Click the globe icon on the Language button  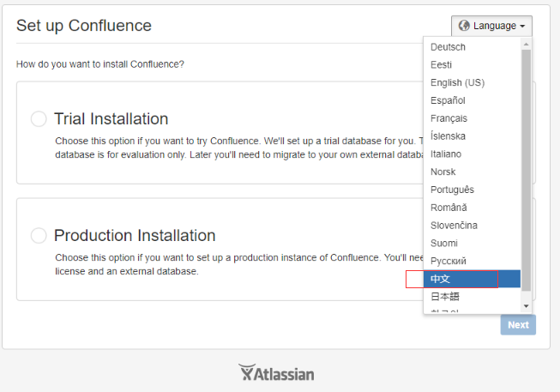click(464, 26)
